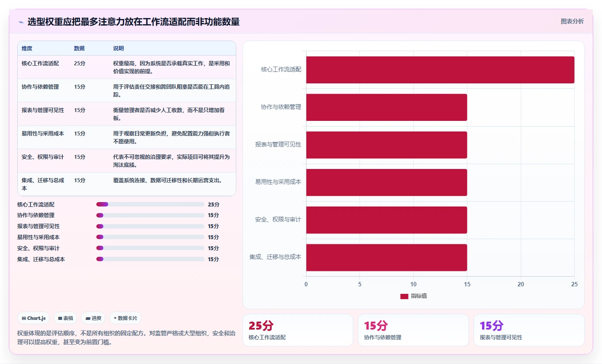Click the 25分 cell in the table

80,63
